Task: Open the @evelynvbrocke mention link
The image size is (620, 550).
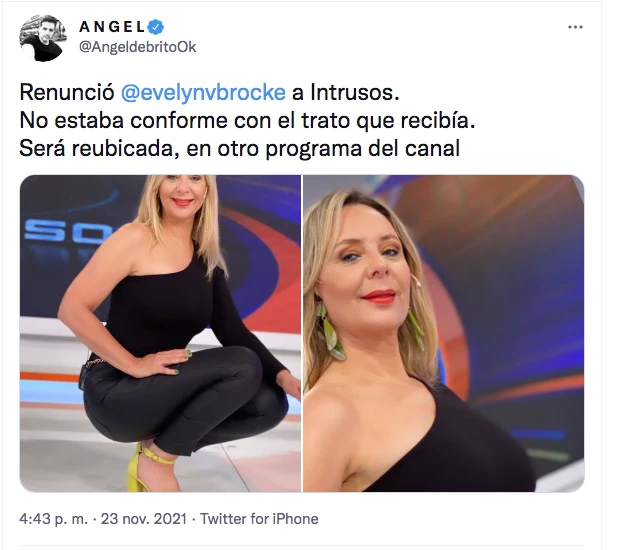Action: coord(203,93)
